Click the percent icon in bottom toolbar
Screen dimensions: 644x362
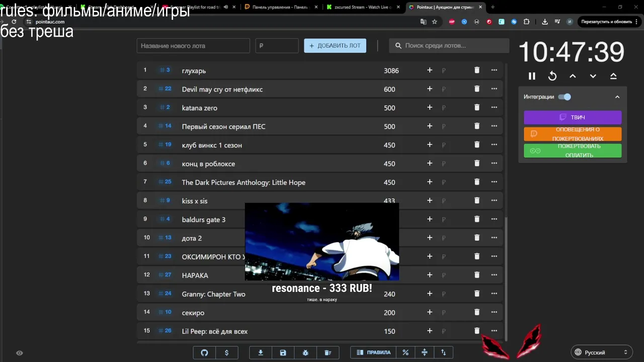click(x=406, y=352)
